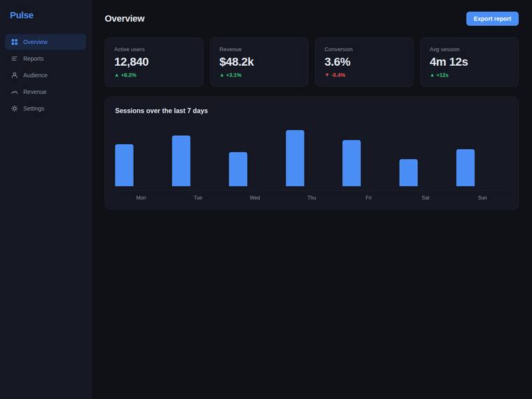Click the Settings gear icon
Screen dimensions: 532x399
click(x=14, y=108)
